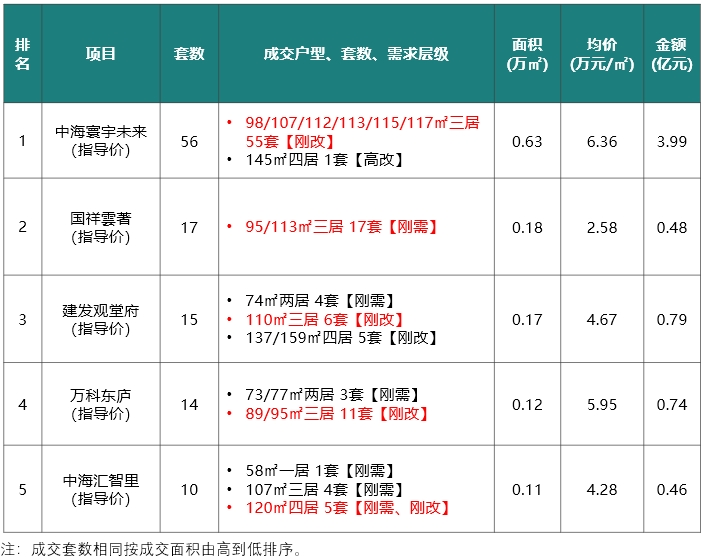
Task: Click average price 4.67
Action: (602, 320)
